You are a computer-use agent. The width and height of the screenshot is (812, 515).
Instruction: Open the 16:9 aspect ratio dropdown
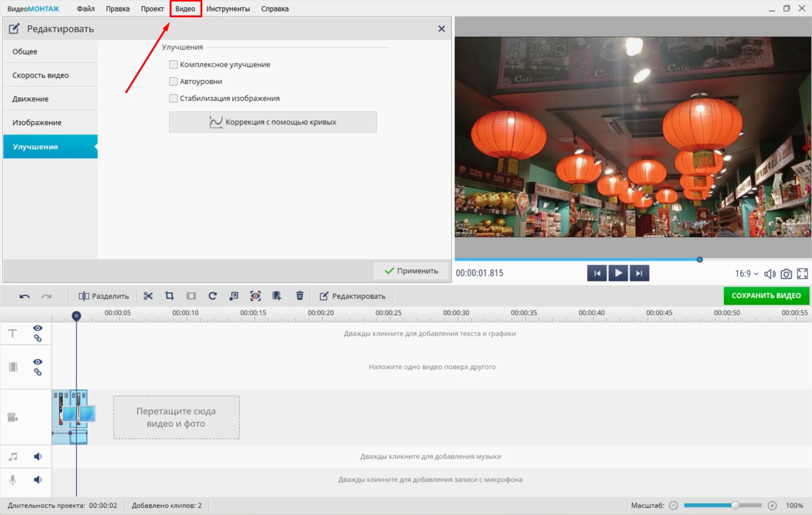tap(747, 274)
